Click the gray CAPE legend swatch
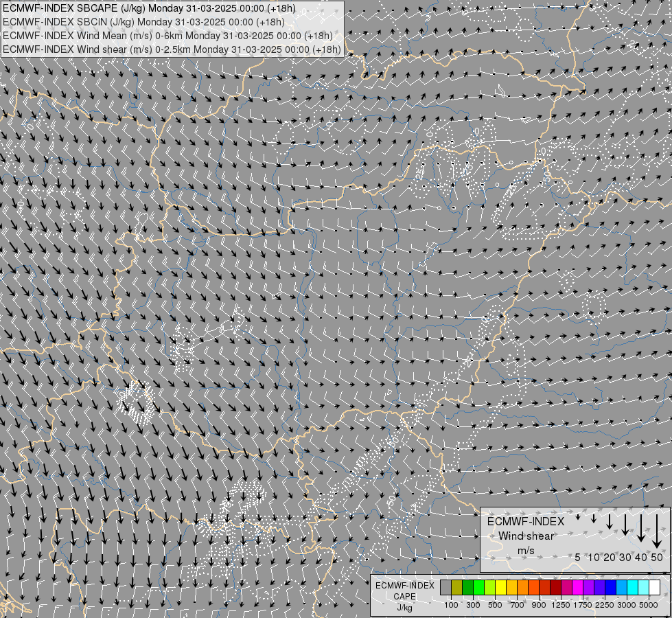672x618 pixels. [445, 587]
